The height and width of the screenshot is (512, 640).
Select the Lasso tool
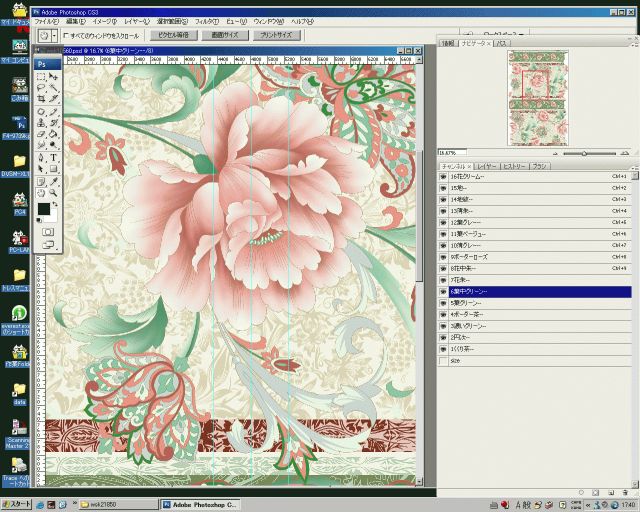(41, 88)
